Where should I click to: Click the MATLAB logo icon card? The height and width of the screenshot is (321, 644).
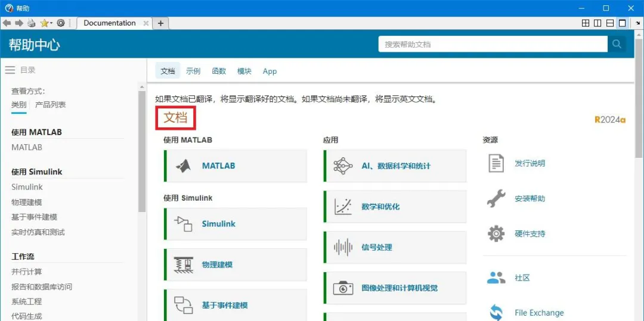(x=184, y=166)
